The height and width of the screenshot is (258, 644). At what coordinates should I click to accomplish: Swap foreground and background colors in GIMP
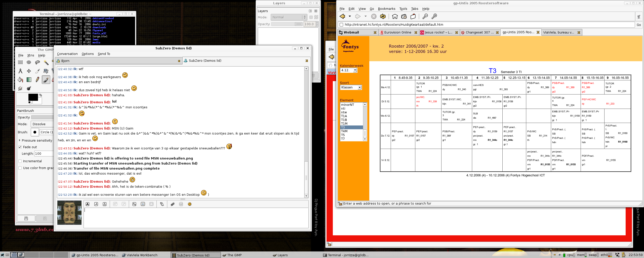[x=41, y=95]
